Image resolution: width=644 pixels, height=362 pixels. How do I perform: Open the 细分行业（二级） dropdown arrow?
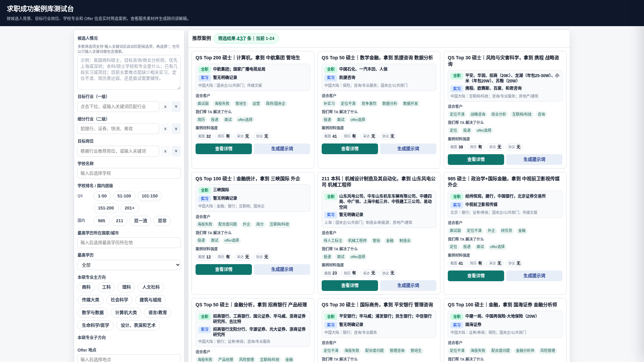176,129
